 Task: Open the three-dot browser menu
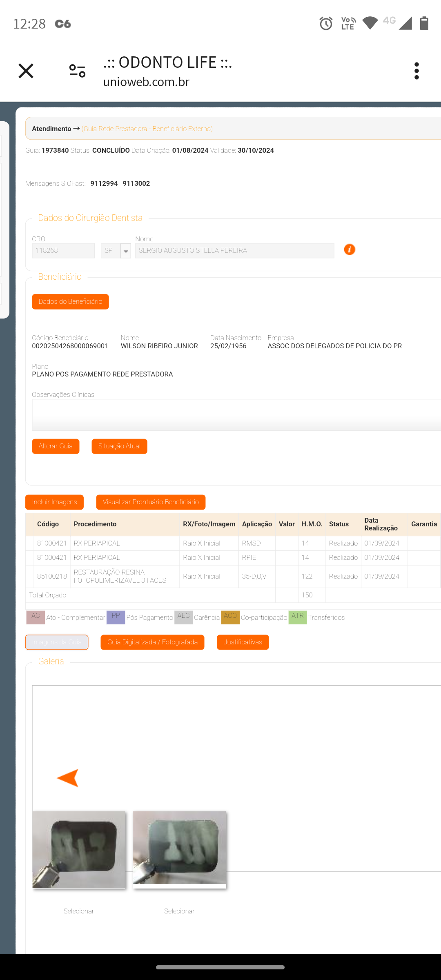(416, 71)
